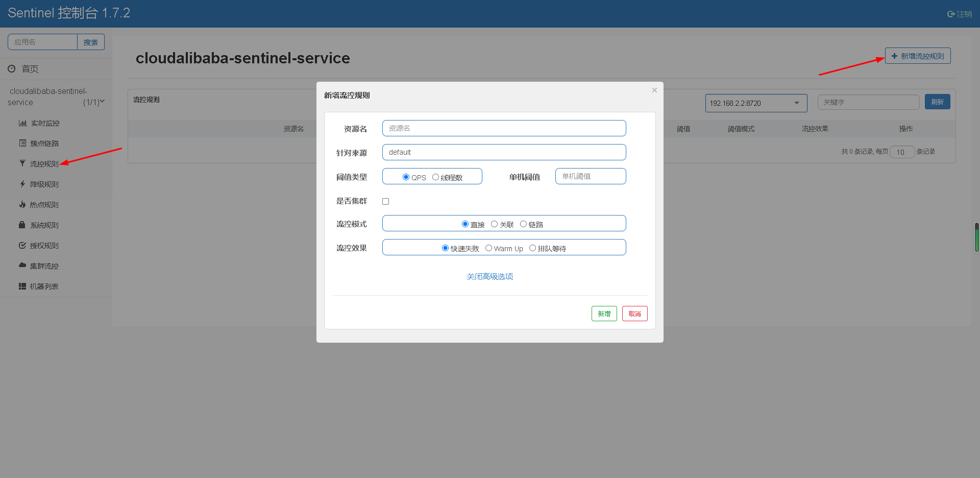Open 降级规则 menu item
980x478 pixels.
click(44, 184)
